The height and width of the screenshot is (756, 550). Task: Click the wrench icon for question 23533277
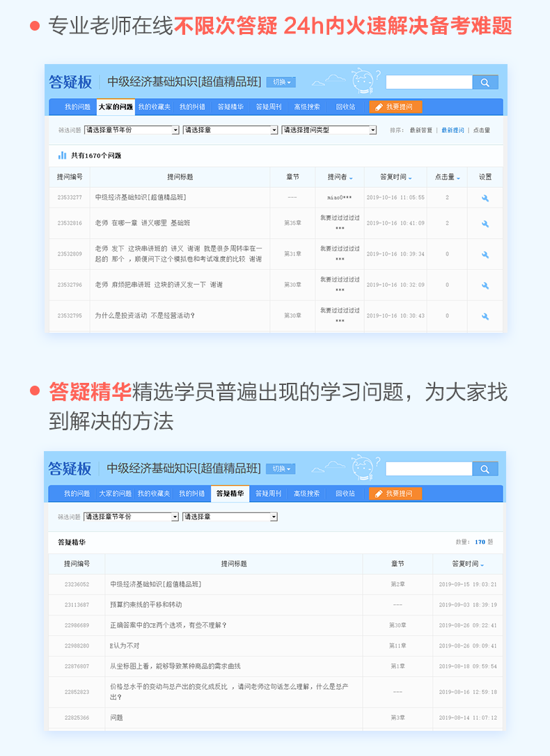click(x=485, y=198)
